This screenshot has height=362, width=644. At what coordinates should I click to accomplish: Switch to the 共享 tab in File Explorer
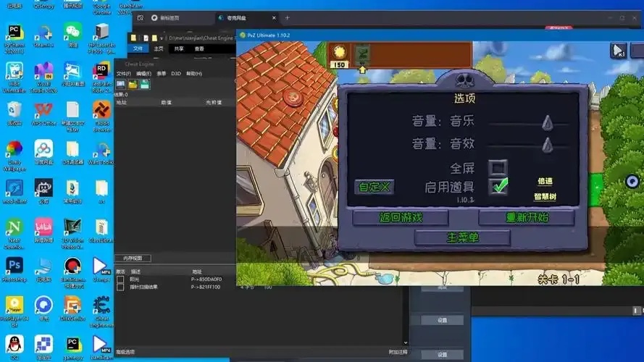(179, 49)
